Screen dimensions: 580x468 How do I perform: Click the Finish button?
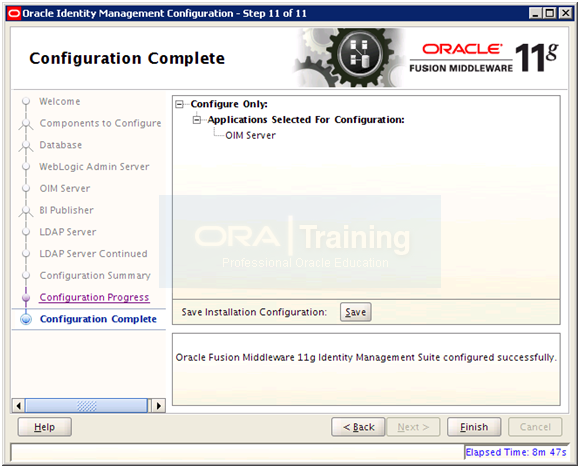pyautogui.click(x=474, y=427)
